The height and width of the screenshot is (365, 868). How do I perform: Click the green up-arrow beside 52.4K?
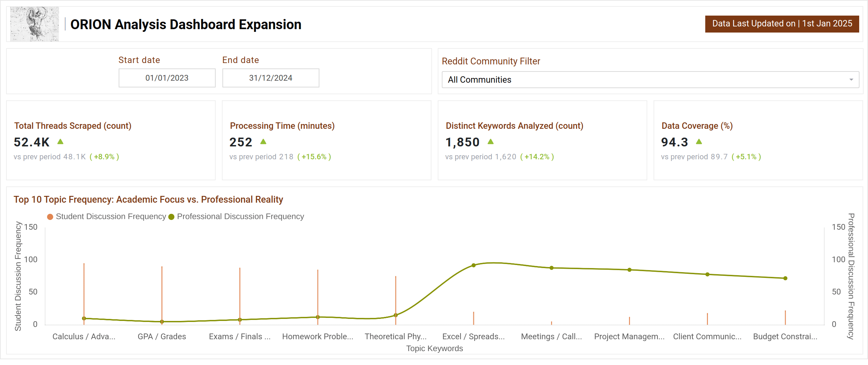tap(60, 142)
